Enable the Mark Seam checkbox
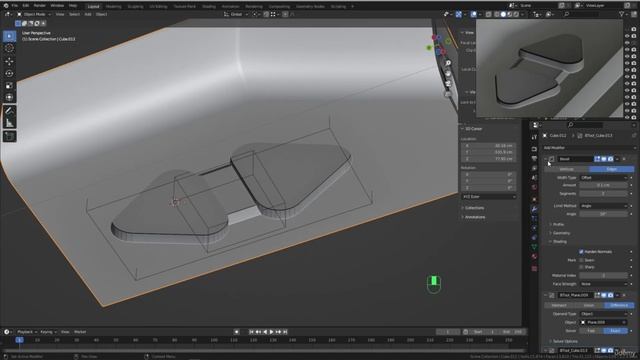 pyautogui.click(x=581, y=260)
